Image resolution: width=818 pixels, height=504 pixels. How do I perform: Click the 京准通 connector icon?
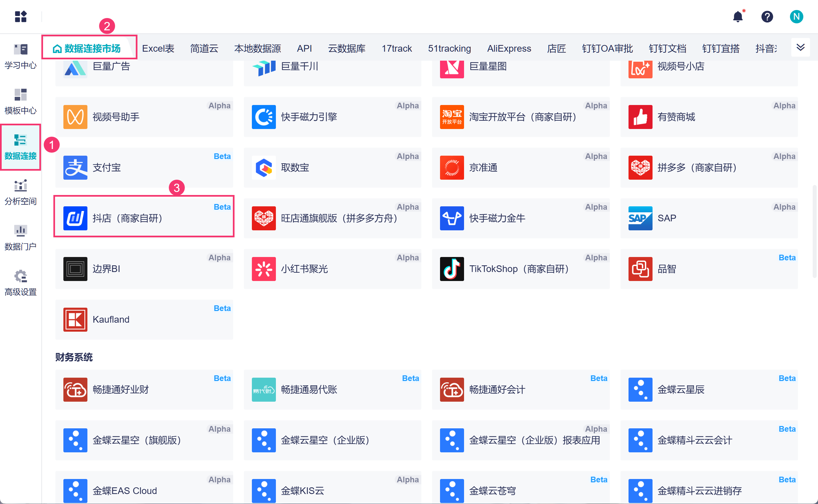(x=452, y=168)
